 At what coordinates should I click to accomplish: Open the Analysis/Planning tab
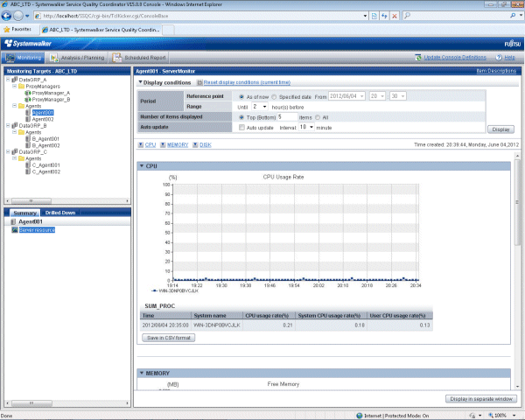pos(77,58)
